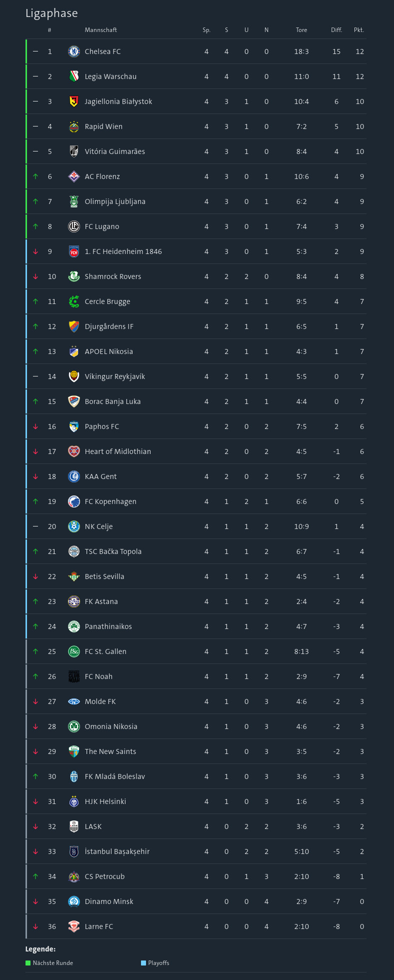Click the Mannschaft column header

point(101,30)
